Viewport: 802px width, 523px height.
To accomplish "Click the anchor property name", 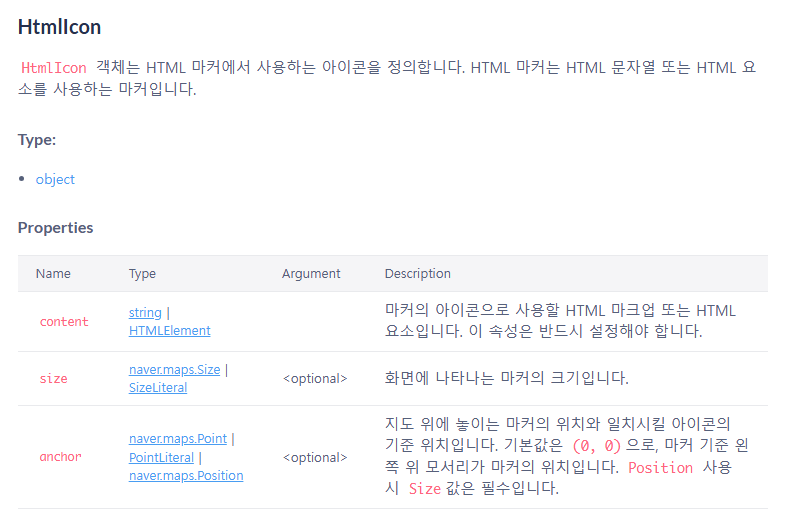I will coord(60,457).
